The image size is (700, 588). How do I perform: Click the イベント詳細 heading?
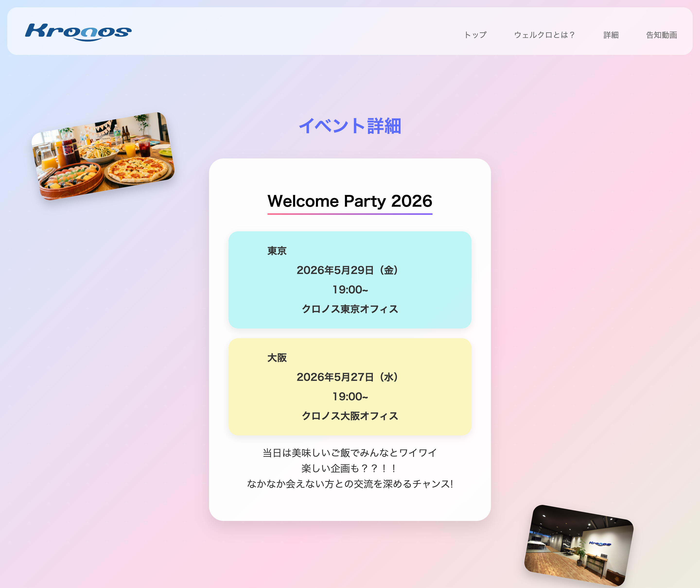coord(350,126)
